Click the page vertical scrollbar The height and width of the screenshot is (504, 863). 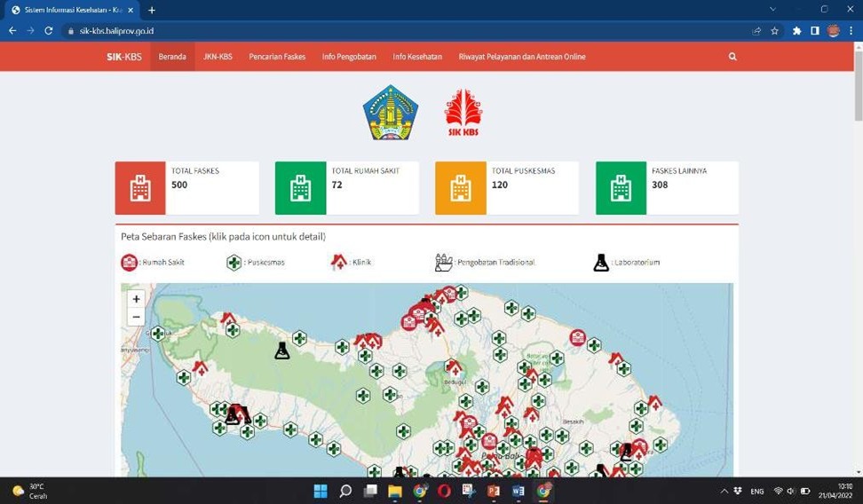(858, 98)
